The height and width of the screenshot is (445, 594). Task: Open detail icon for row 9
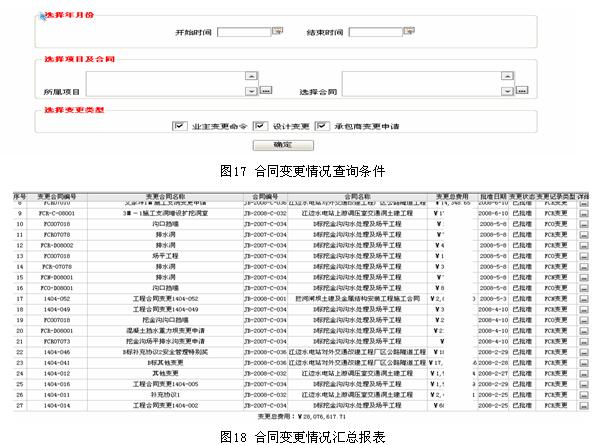pyautogui.click(x=584, y=214)
